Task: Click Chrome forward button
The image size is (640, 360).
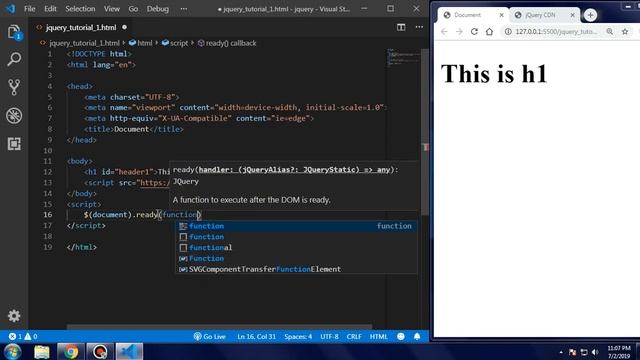Action: point(459,31)
